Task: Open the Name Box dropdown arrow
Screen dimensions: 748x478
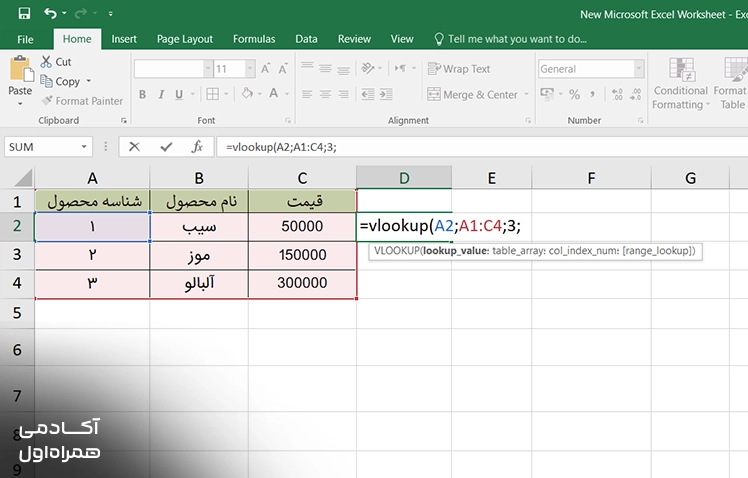Action: (84, 147)
